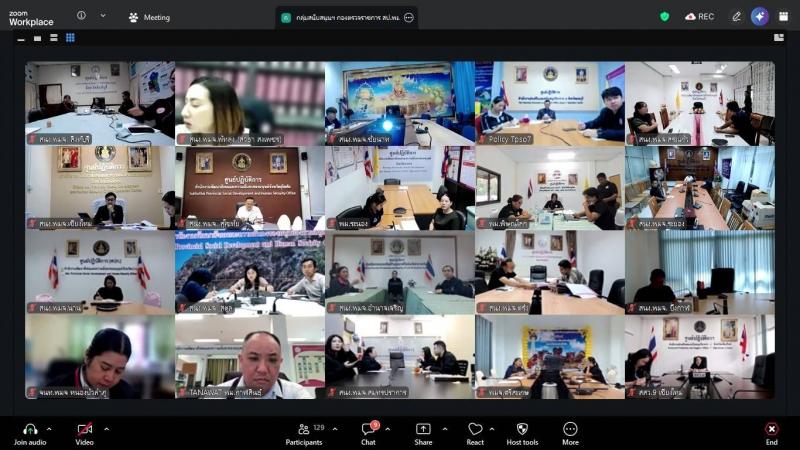Click muted mic icon on สมุทรปราการ tile

(333, 392)
